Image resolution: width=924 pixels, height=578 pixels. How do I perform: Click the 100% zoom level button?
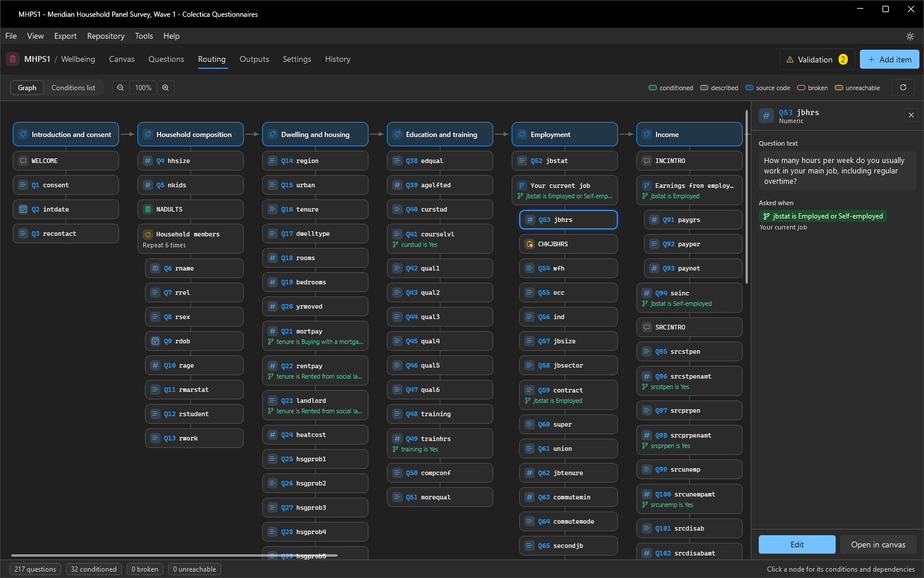(x=143, y=88)
